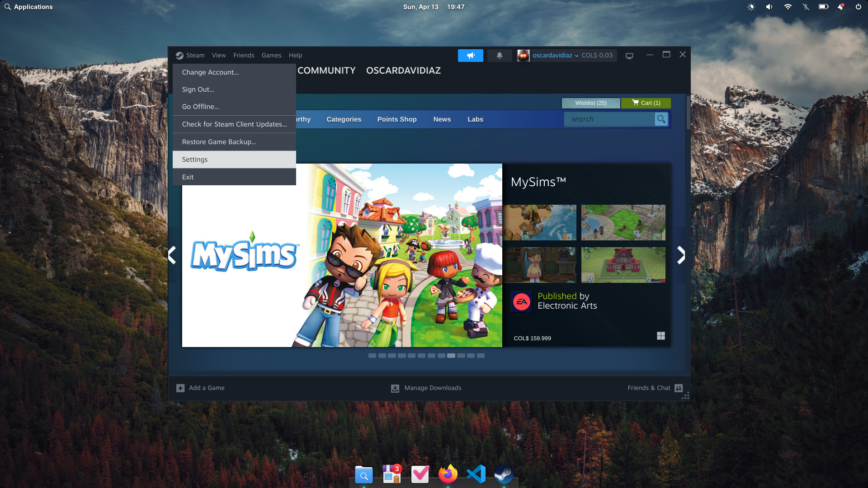Click the Manage Downloads icon

(x=395, y=388)
